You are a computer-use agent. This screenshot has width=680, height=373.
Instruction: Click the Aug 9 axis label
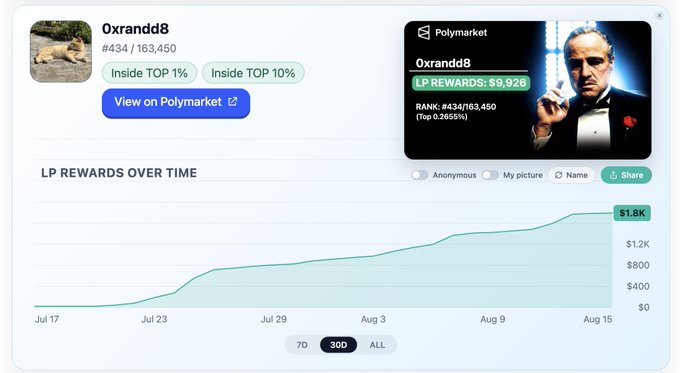493,319
